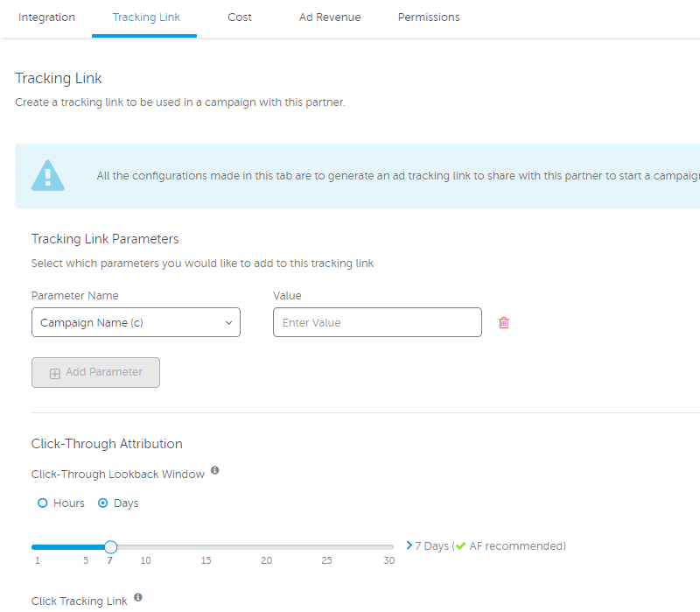
Task: Click the lookback window slider handle
Action: coord(110,547)
